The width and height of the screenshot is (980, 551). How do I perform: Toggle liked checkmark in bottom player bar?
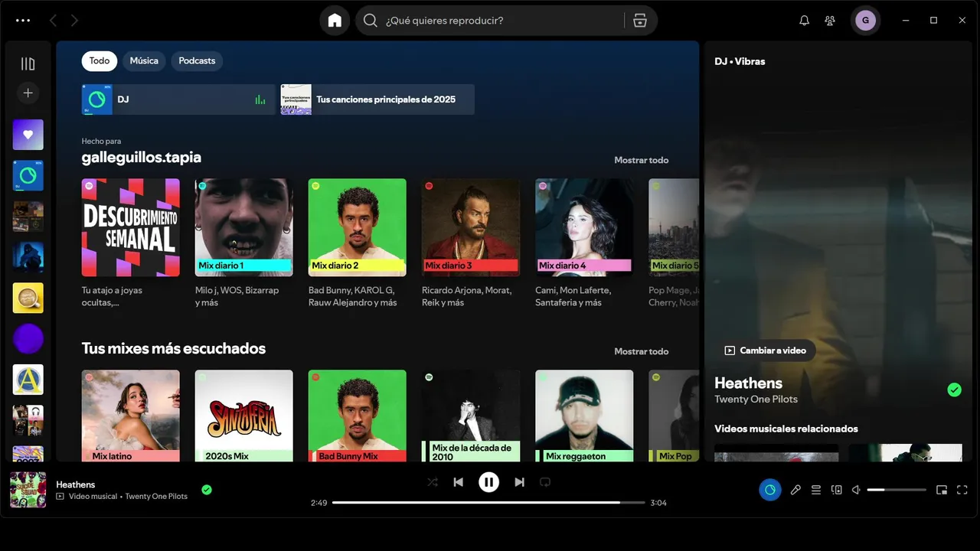[207, 490]
